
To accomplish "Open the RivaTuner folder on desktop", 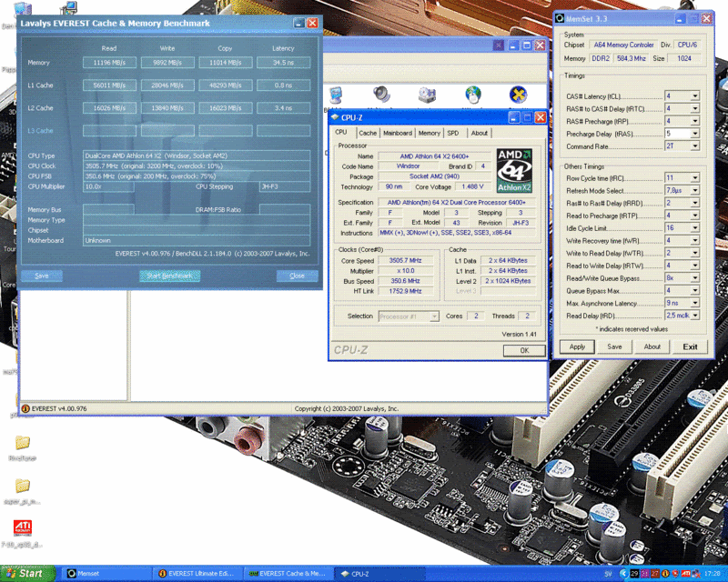I will pyautogui.click(x=22, y=442).
